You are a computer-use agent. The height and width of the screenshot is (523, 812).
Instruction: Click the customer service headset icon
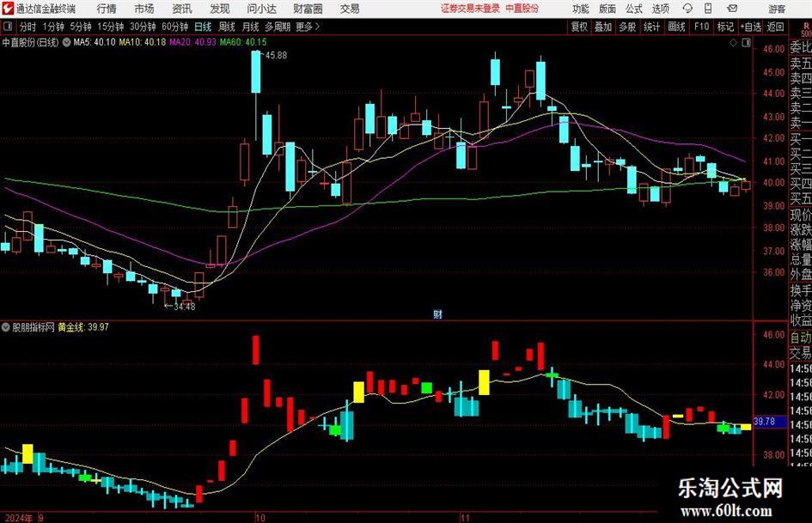pos(687,9)
